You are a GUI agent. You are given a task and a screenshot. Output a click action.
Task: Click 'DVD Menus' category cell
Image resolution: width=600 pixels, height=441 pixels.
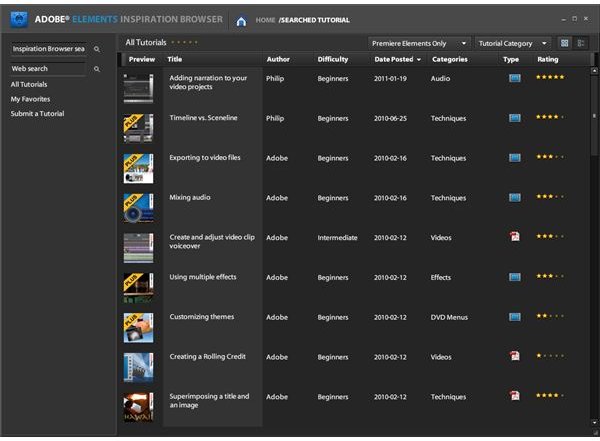click(x=449, y=317)
